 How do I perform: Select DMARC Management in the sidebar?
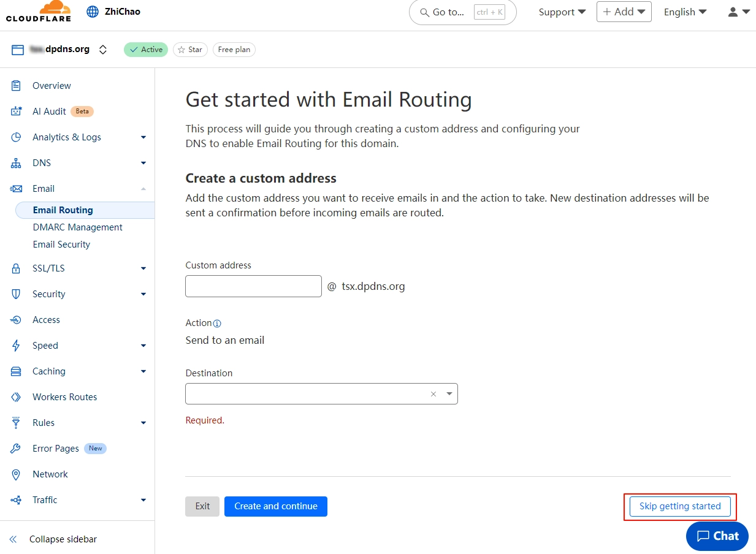tap(77, 227)
